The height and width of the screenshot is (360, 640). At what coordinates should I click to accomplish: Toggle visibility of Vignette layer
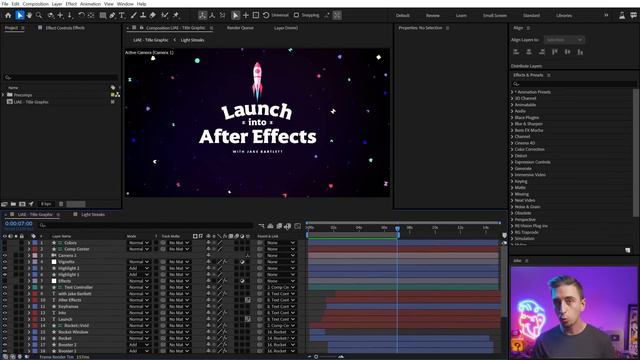(5, 262)
